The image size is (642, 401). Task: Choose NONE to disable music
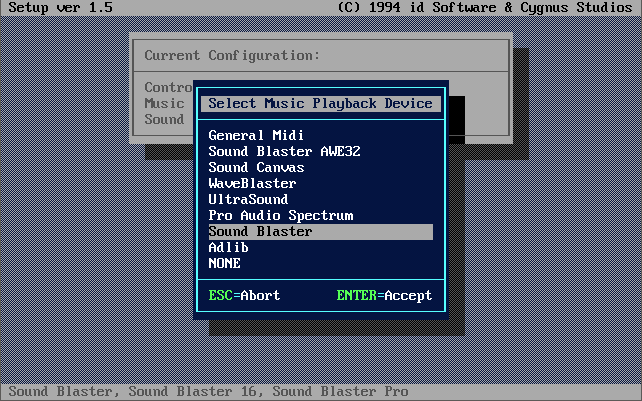coord(224,263)
